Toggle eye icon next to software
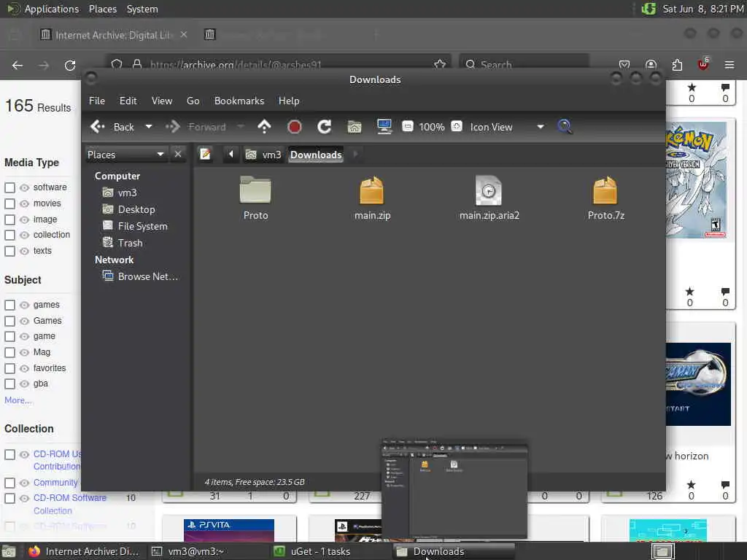This screenshot has height=560, width=747. (x=24, y=187)
